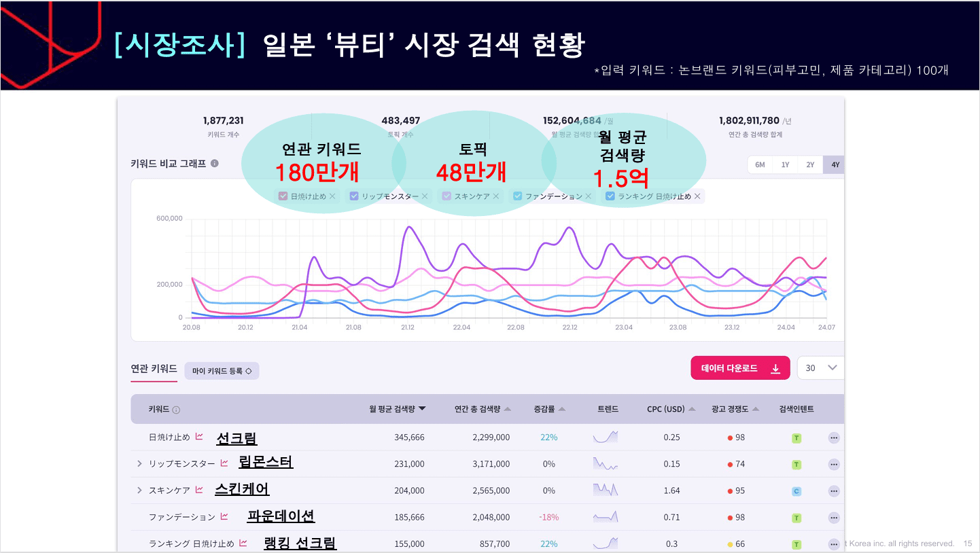
Task: Select the 4Y time range tab
Action: click(x=834, y=164)
